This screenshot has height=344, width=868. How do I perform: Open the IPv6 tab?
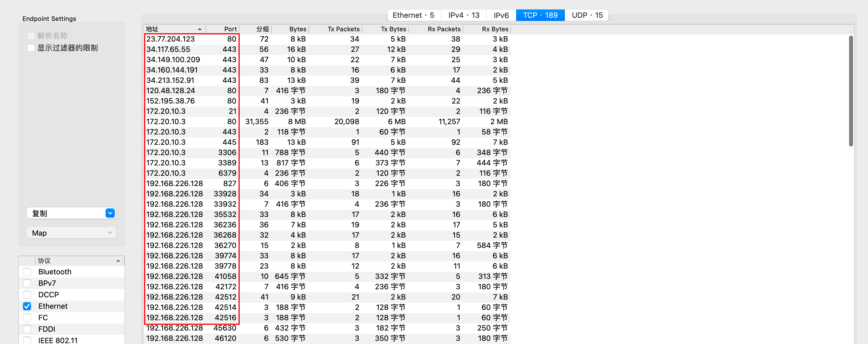click(x=501, y=15)
